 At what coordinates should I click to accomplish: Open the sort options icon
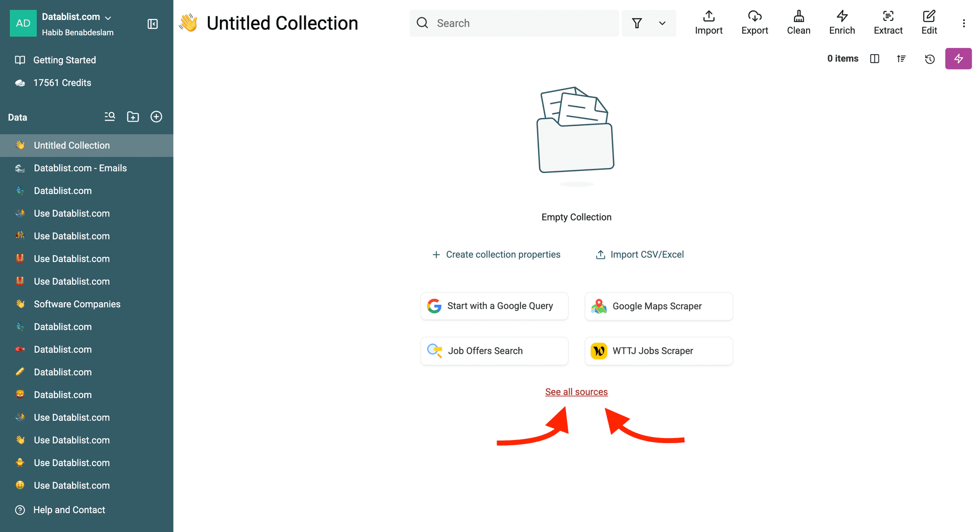pos(901,59)
